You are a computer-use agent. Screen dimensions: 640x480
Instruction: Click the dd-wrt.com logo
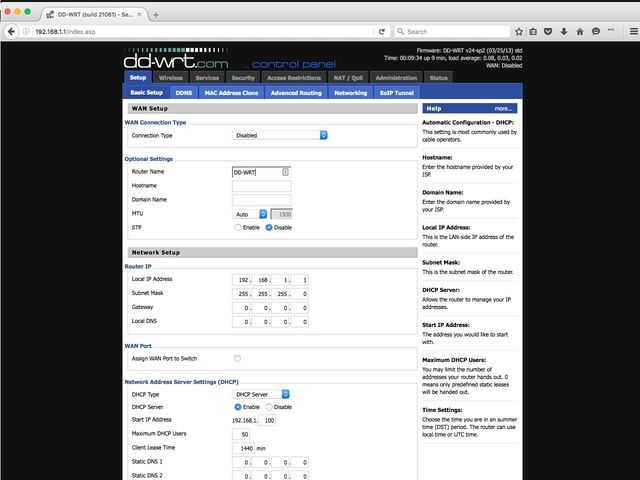[176, 59]
